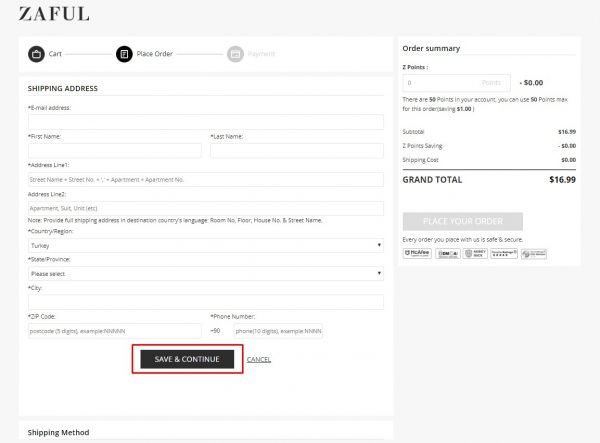Image resolution: width=600 pixels, height=443 pixels.
Task: Click the Z Points discount -$0.00 value
Action: pyautogui.click(x=531, y=83)
